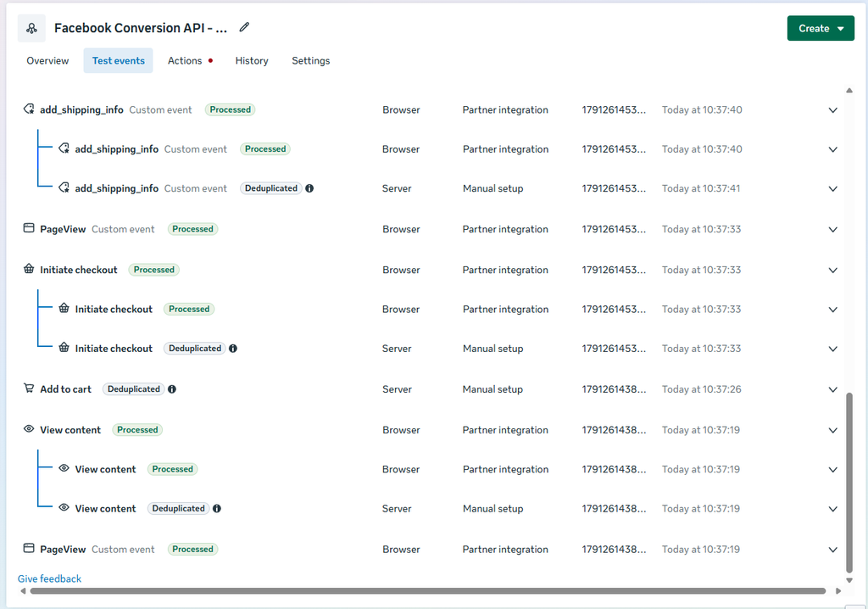Click info icon beside Add to cart Deduplicated
Screen dimensions: 868x609
click(x=172, y=389)
